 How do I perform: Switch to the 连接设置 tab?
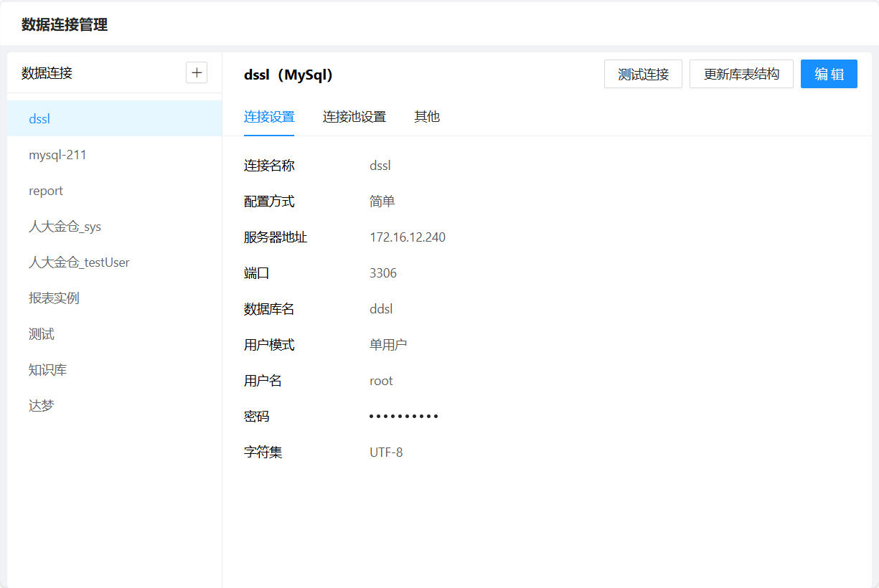[x=269, y=117]
